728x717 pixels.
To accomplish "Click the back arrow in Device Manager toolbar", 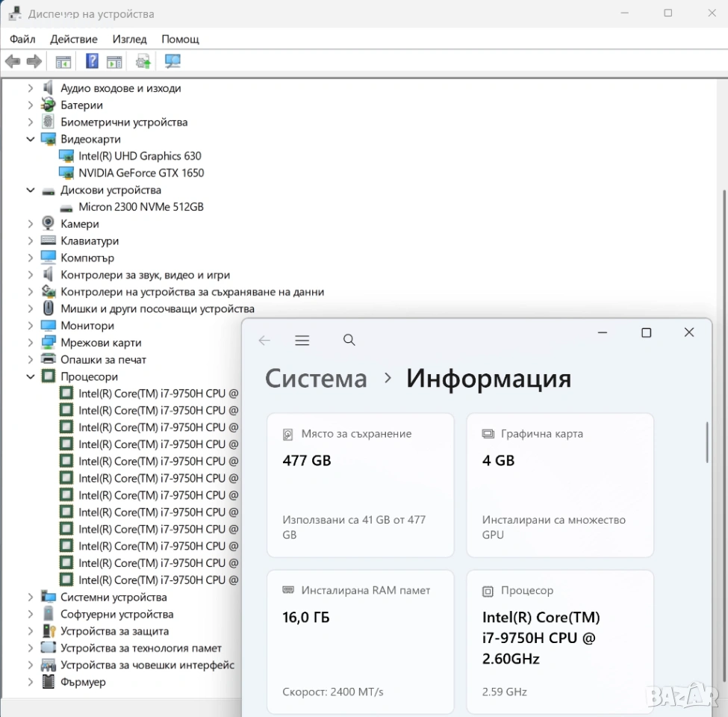I will tap(13, 61).
